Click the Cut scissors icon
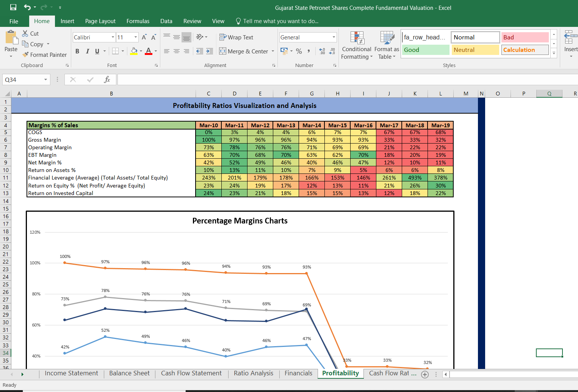 click(25, 33)
